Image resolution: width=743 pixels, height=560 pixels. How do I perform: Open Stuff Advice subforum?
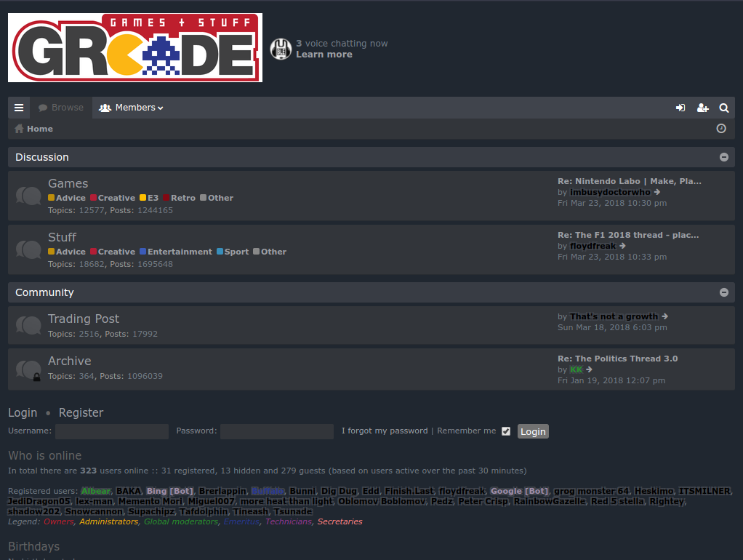(67, 252)
